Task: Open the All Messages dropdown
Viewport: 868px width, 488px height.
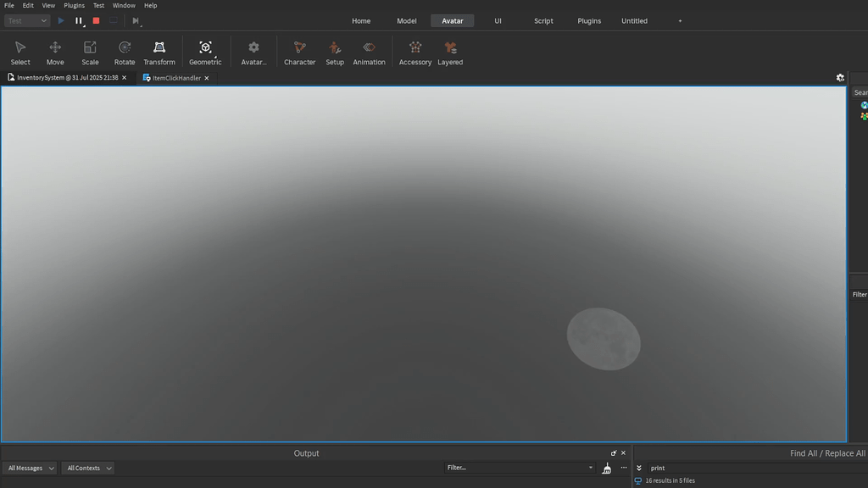Action: pyautogui.click(x=28, y=468)
